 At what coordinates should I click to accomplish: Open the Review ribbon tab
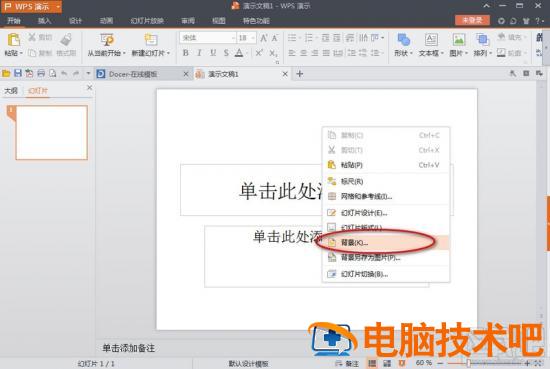click(x=188, y=21)
